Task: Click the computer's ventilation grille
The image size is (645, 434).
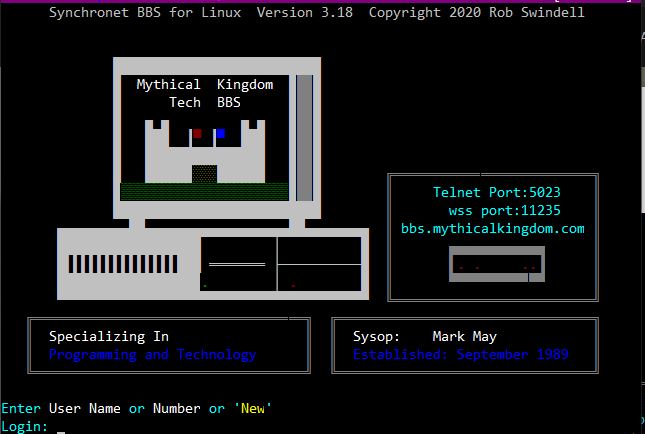Action: (123, 264)
